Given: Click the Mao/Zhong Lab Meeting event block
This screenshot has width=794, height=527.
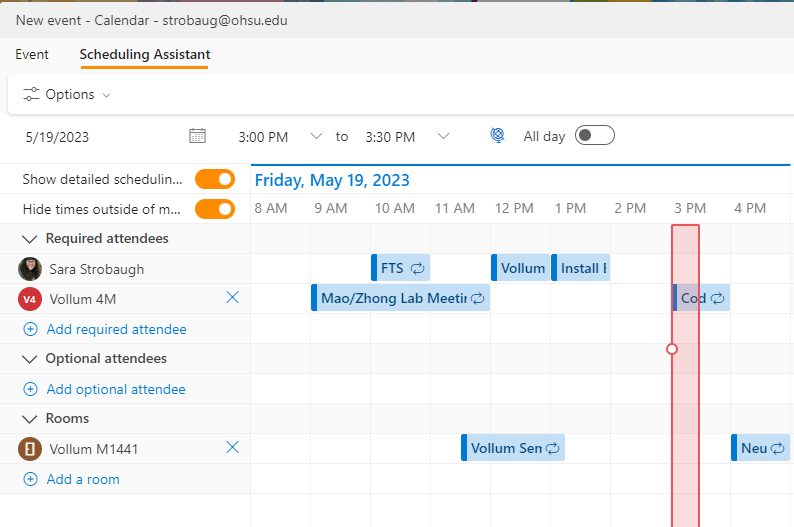Looking at the screenshot, I should click(400, 298).
